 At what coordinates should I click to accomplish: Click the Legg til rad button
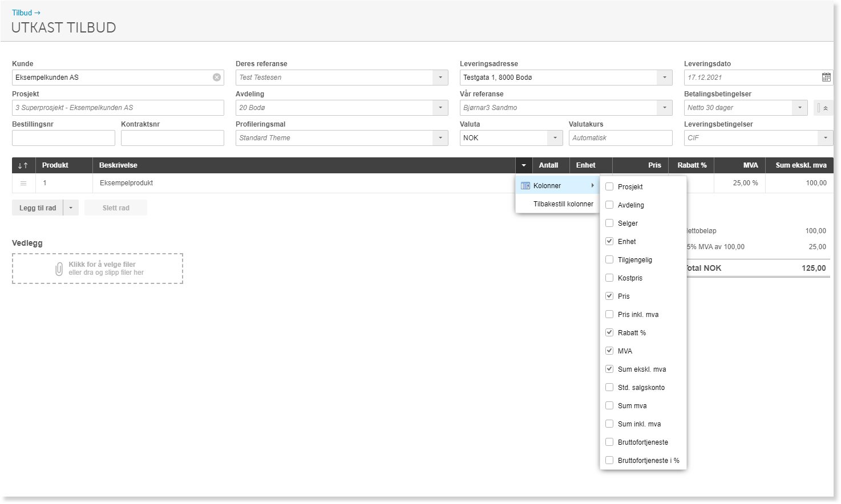38,208
